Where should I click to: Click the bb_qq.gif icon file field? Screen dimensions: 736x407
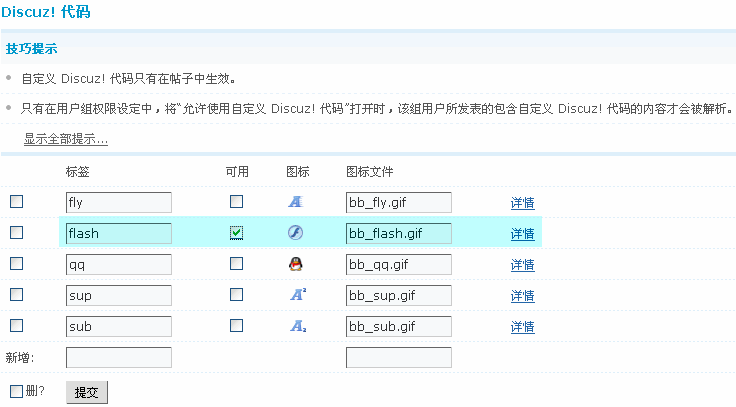pyautogui.click(x=398, y=264)
